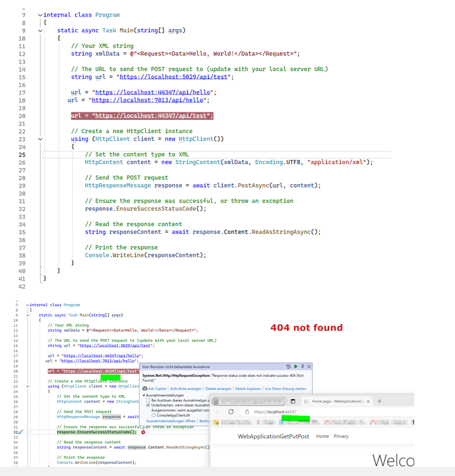The height and width of the screenshot is (476, 455).
Task: Reload the localhost:44347 page
Action: pyautogui.click(x=231, y=412)
